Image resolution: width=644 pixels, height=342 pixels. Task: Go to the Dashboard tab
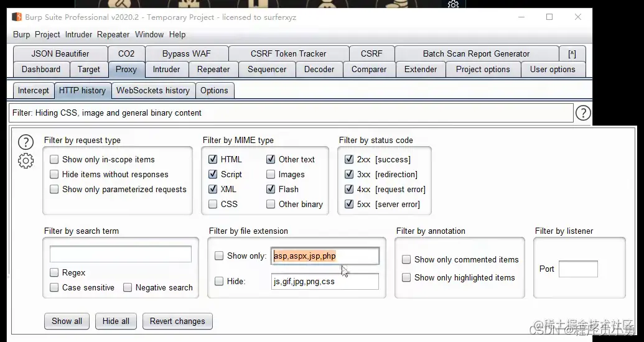[41, 70]
